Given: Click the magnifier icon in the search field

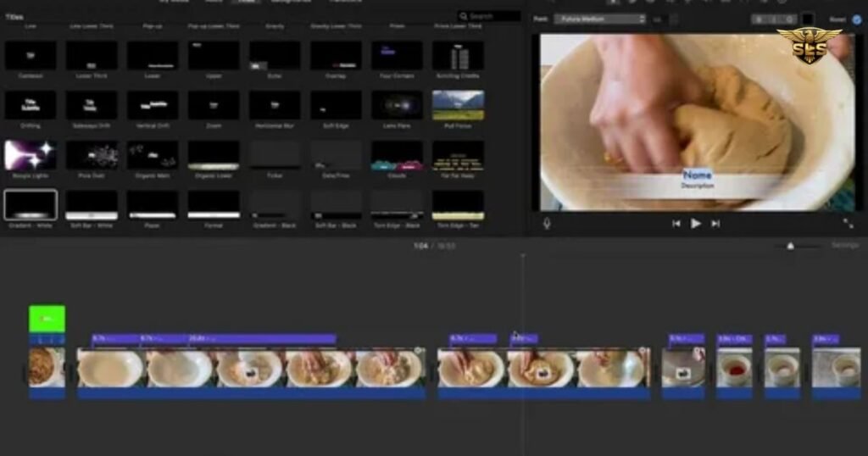Looking at the screenshot, I should click(x=464, y=16).
